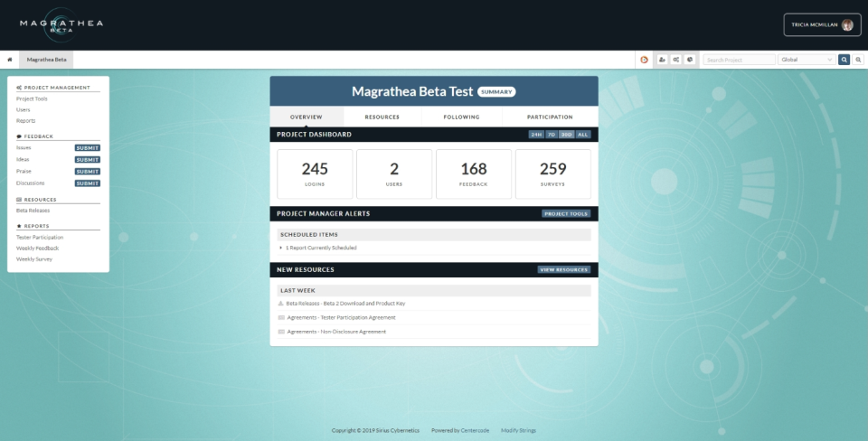Open Beta Releases in sidebar

pyautogui.click(x=33, y=211)
